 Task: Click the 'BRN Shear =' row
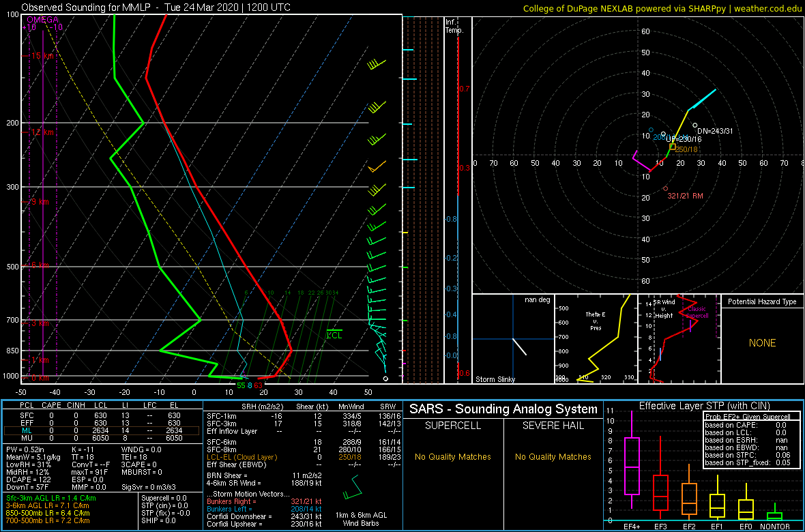[x=263, y=475]
